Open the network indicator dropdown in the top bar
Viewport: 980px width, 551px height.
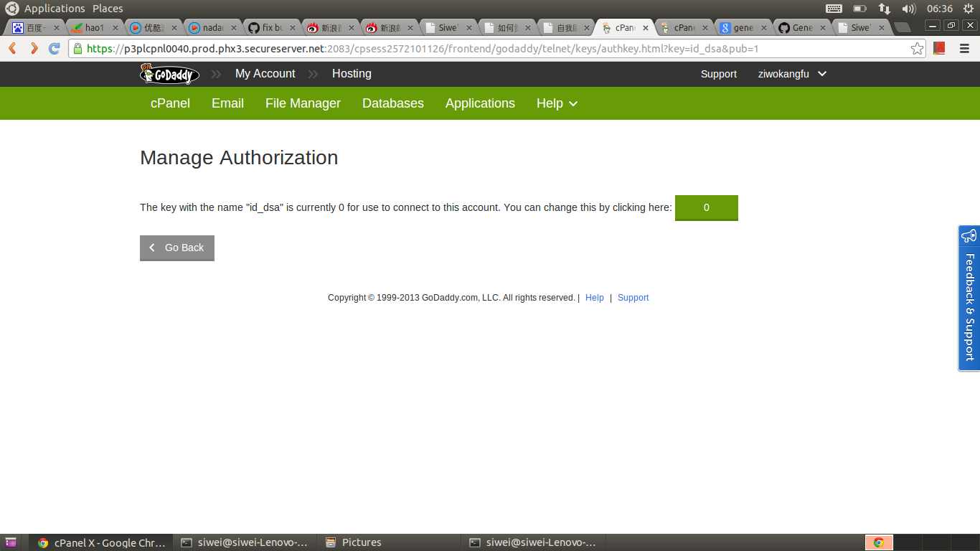point(884,9)
